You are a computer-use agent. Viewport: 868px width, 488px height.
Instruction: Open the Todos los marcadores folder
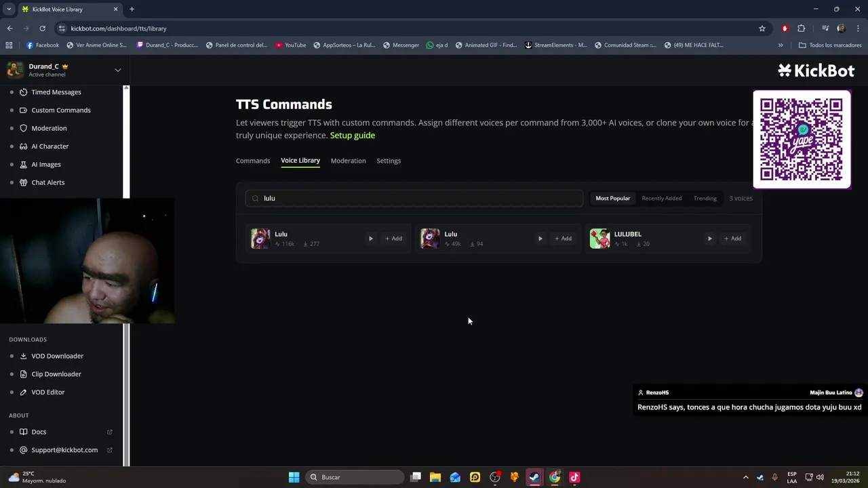coord(830,45)
